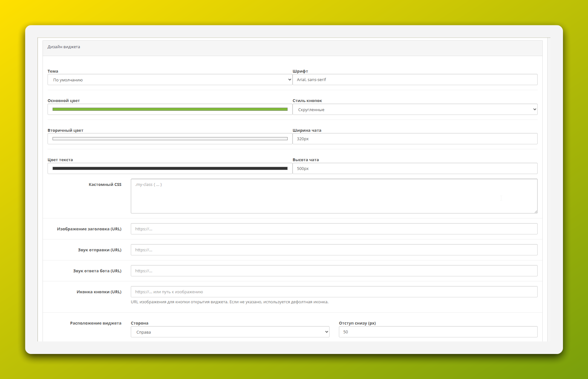588x379 pixels.
Task: Click the Иконка кнопки help text
Action: [x=229, y=302]
